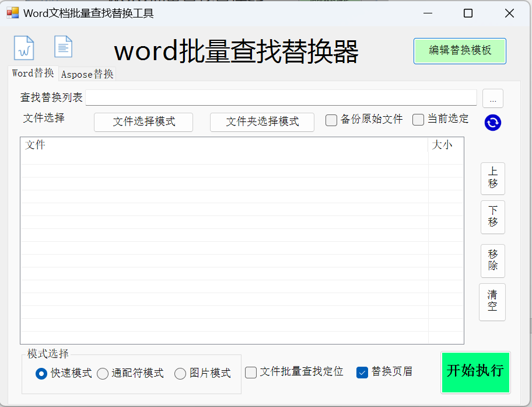Viewport: 532px width, 407px height.
Task: Select the 图片模式 radio button
Action: click(180, 374)
